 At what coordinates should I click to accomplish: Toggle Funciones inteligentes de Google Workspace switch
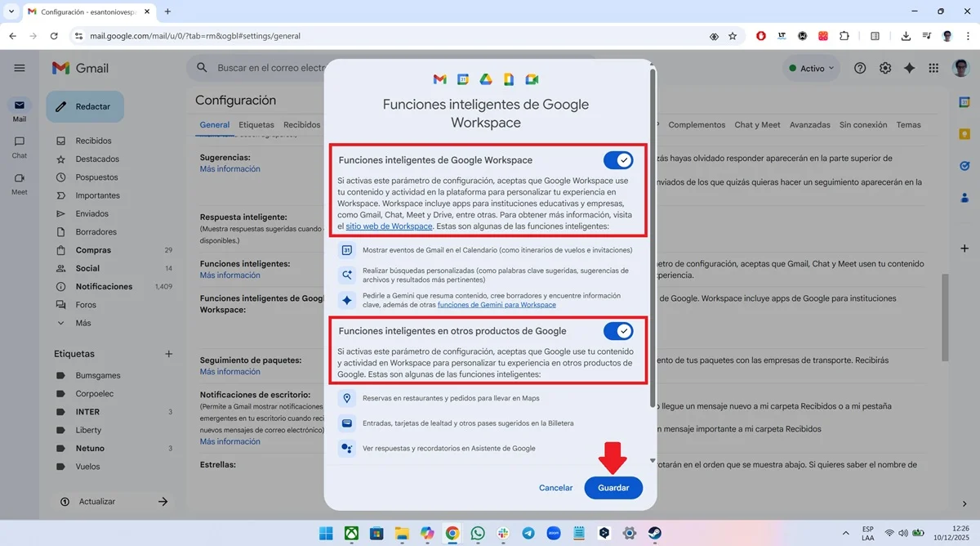point(618,160)
